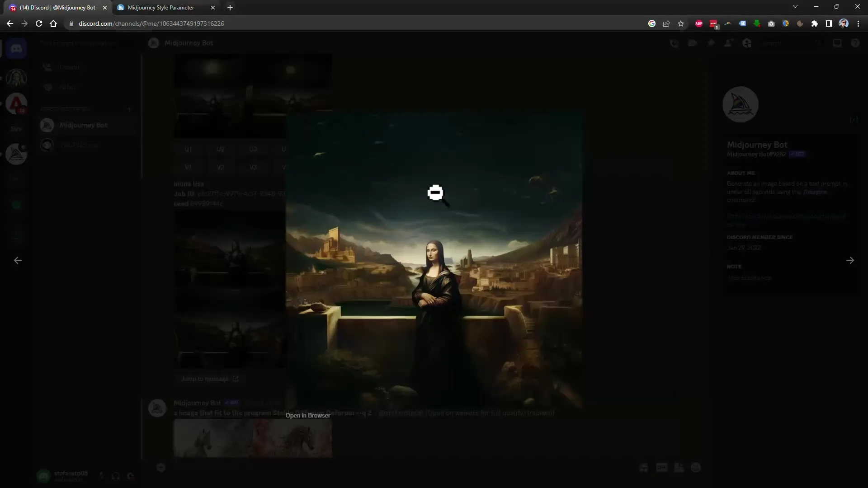
Task: Open user settings gear icon
Action: tap(131, 476)
